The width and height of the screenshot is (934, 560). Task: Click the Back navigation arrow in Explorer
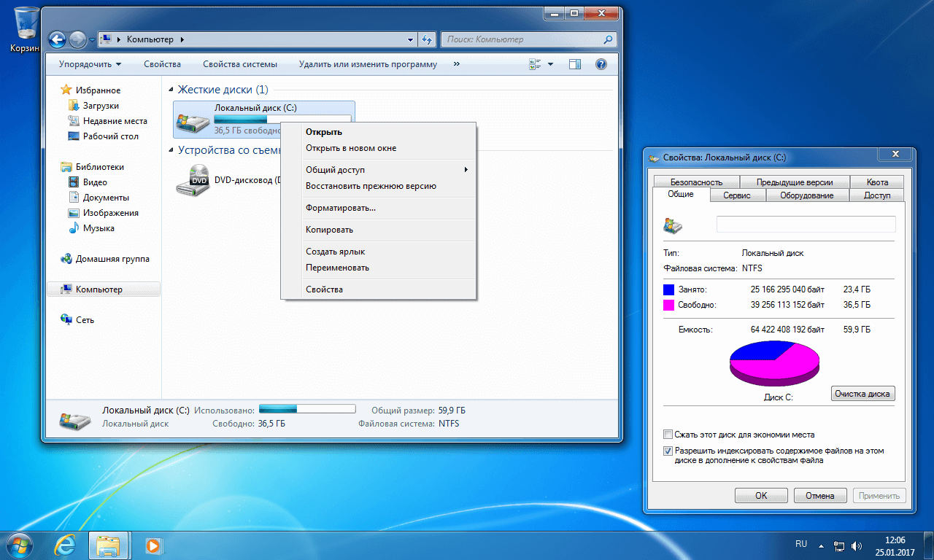[58, 39]
